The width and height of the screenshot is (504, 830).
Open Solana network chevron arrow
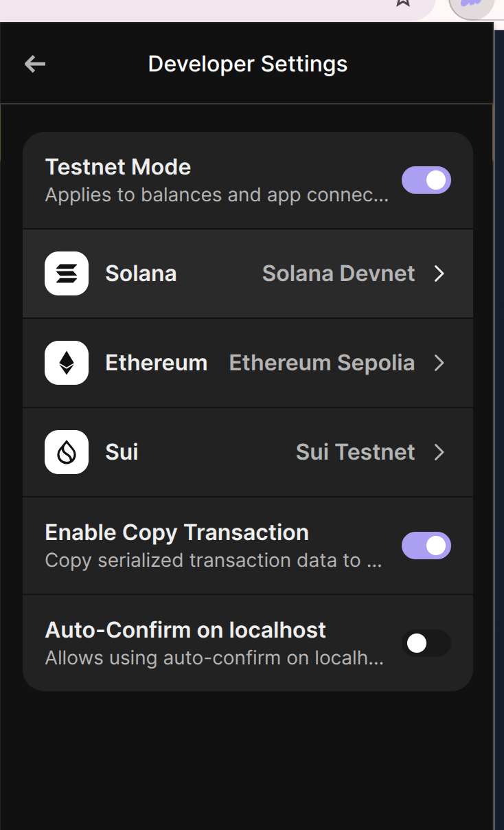click(439, 273)
